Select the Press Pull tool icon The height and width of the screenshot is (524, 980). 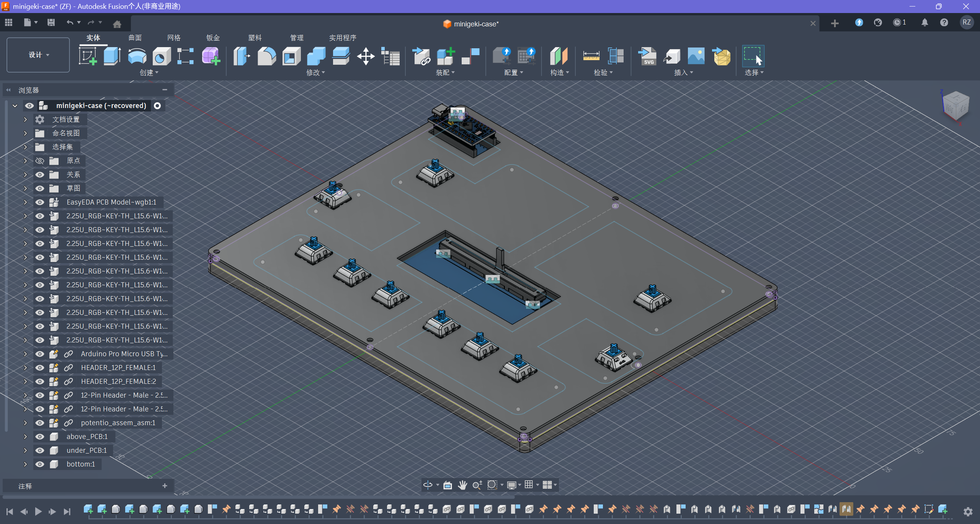[x=242, y=56]
